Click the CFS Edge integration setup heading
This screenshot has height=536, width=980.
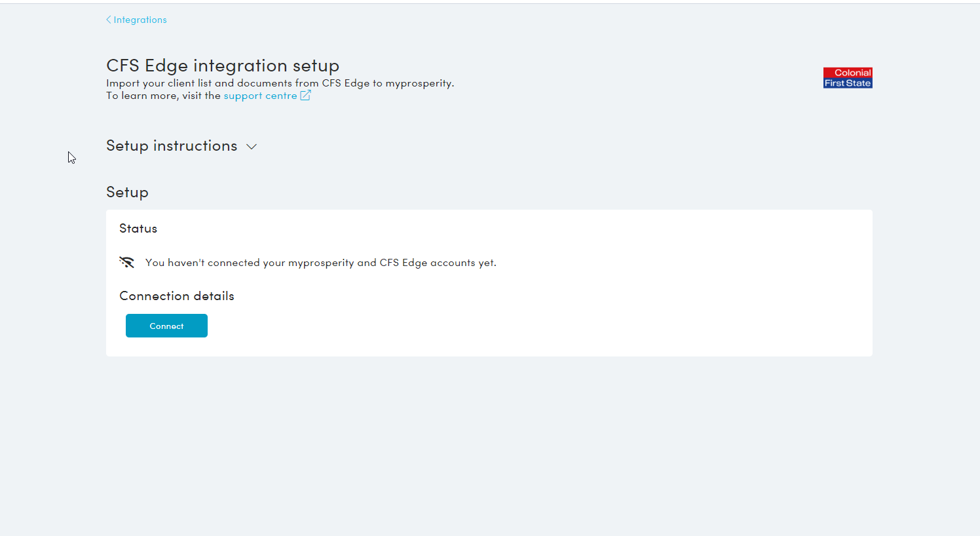[223, 66]
